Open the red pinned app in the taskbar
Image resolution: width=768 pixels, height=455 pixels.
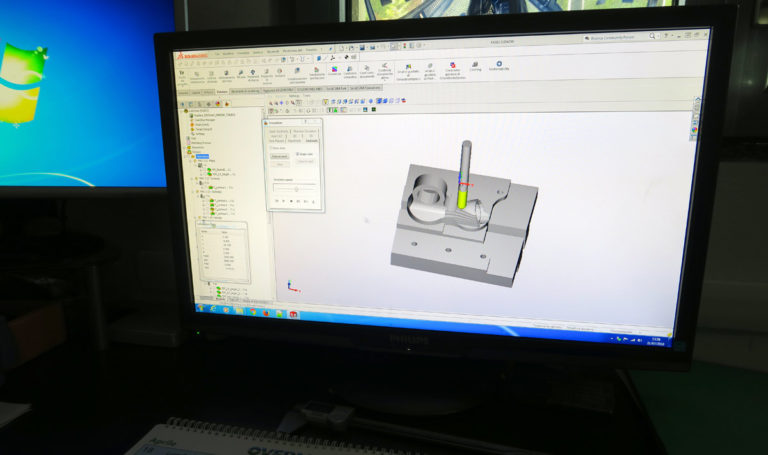(x=293, y=316)
